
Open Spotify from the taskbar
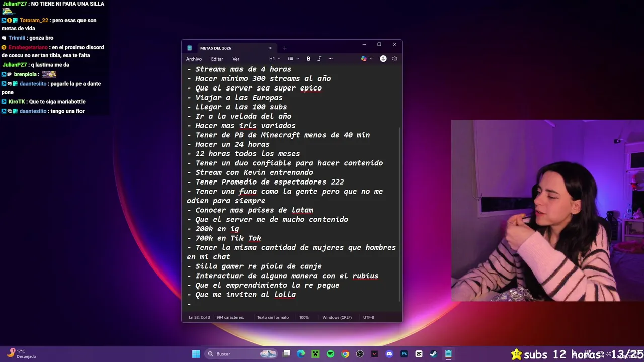330,354
